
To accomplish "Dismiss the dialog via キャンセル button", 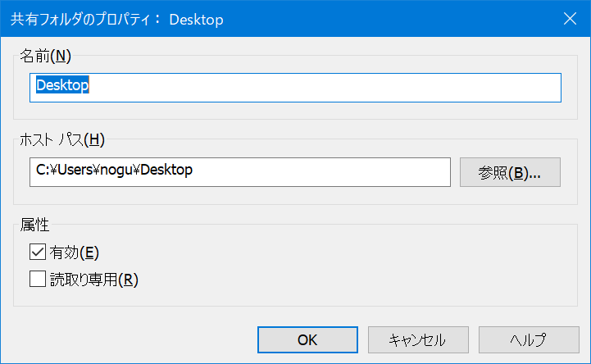I will 418,340.
